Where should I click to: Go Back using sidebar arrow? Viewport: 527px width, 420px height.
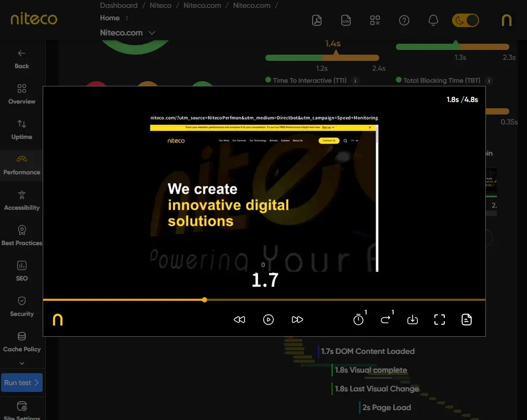tap(21, 59)
